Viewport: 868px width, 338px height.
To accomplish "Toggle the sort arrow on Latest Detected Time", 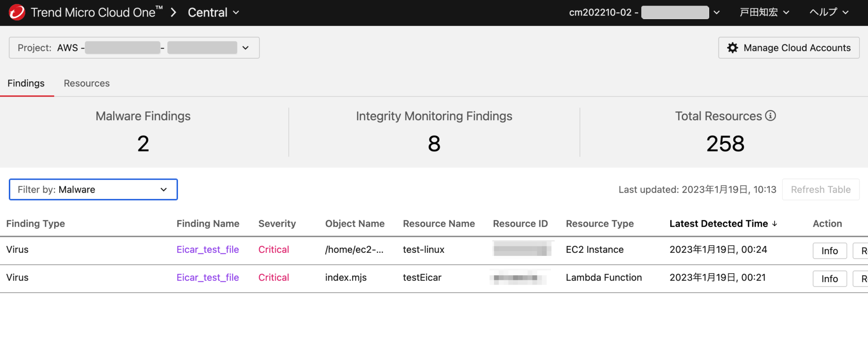I will 776,224.
